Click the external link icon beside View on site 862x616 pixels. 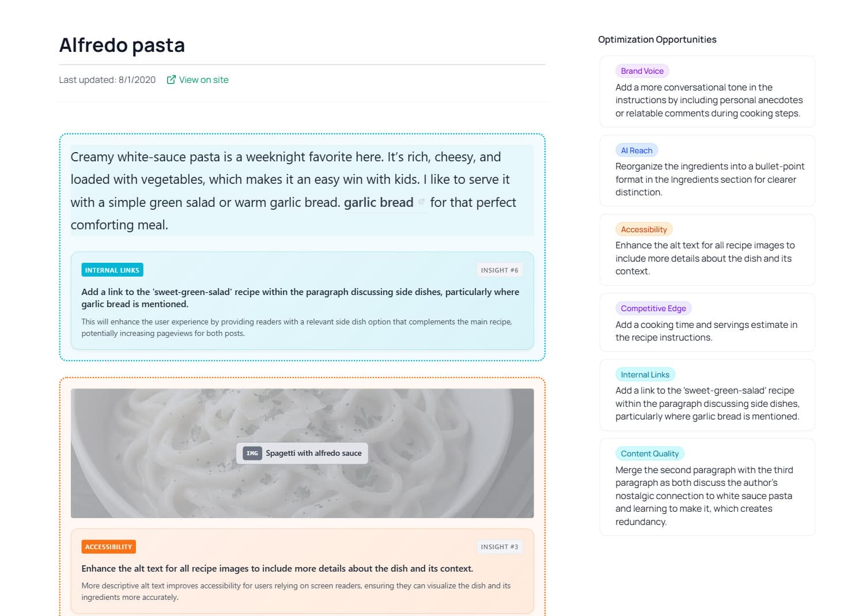tap(171, 80)
